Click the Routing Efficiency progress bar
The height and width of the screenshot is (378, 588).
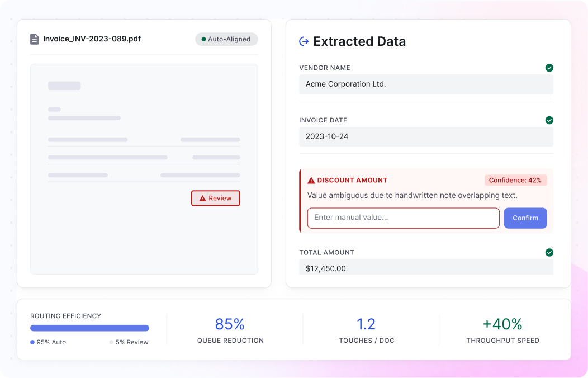89,328
